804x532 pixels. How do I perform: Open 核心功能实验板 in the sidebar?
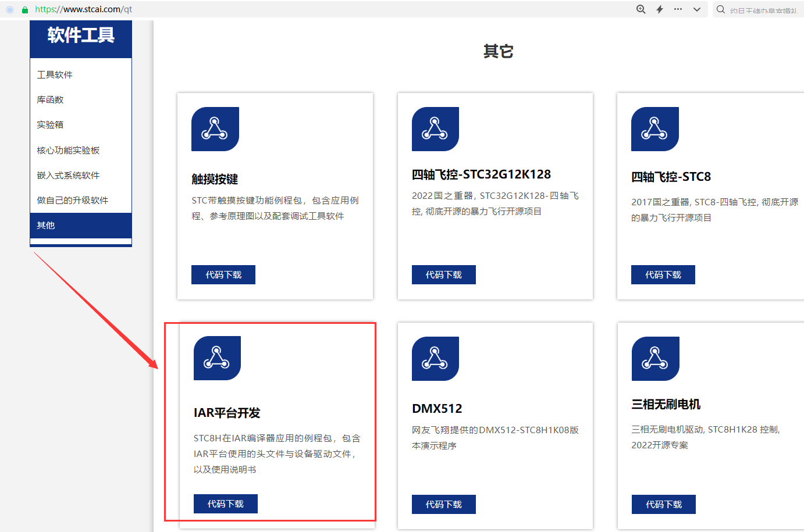pyautogui.click(x=81, y=150)
